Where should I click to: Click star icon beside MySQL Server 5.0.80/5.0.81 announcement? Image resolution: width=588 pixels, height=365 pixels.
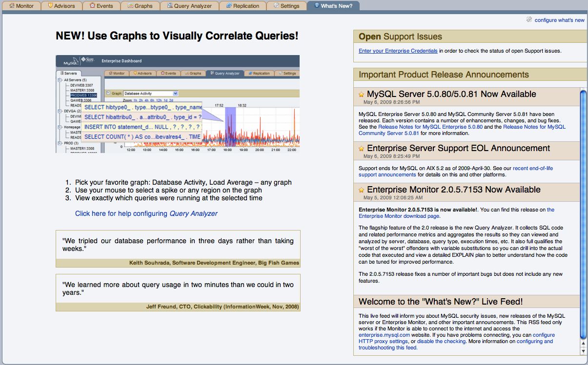point(362,95)
